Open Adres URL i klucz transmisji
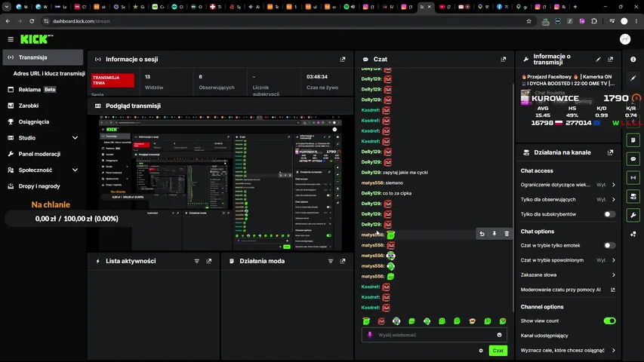The width and height of the screenshot is (644, 362). point(49,73)
